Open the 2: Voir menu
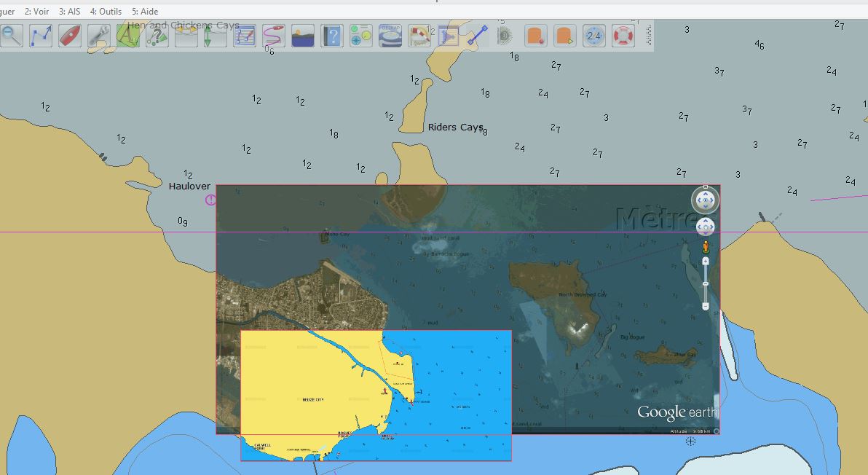Viewport: 868px width, 475px height. coord(36,12)
